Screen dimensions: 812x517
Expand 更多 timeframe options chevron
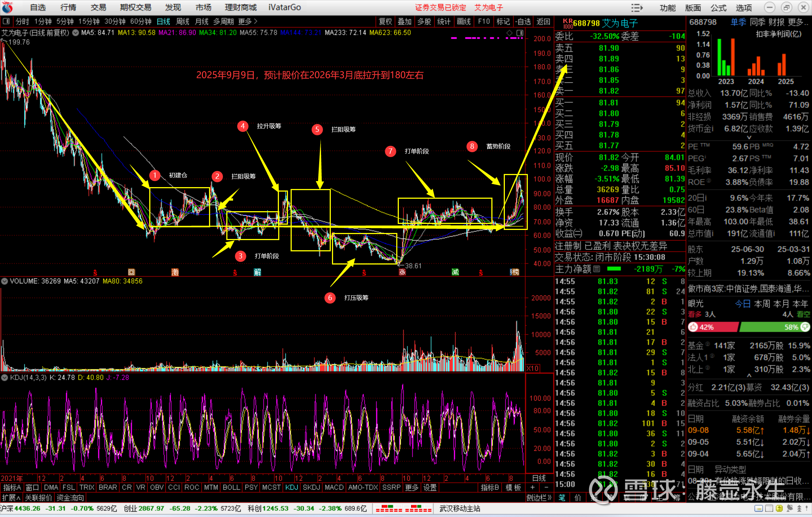(x=256, y=21)
